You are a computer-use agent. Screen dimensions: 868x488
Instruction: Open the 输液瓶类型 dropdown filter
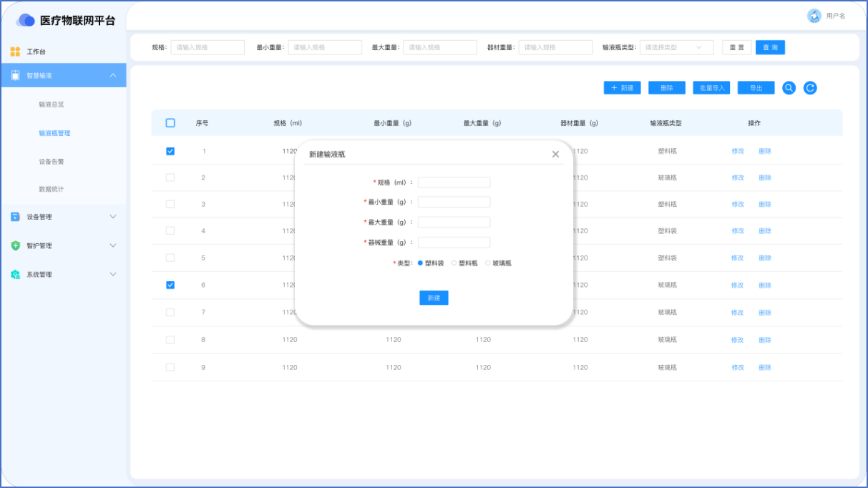pos(676,47)
